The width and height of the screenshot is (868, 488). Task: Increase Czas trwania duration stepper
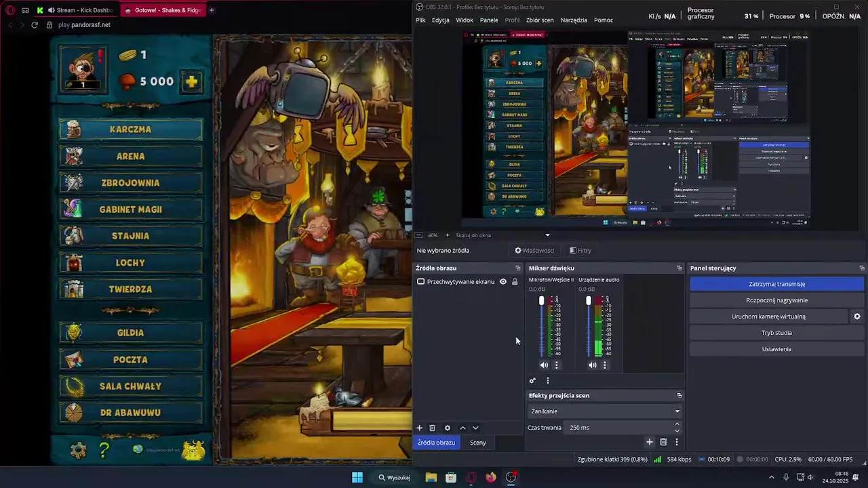pyautogui.click(x=677, y=424)
